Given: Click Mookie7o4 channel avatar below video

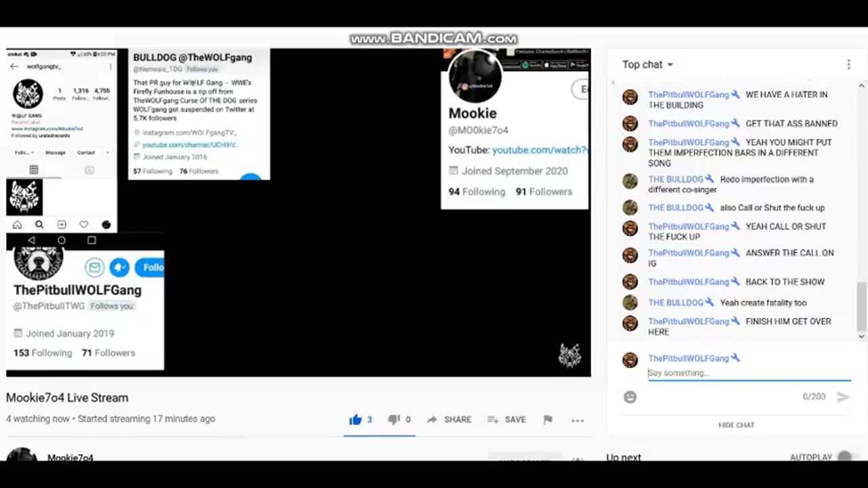Looking at the screenshot, I should 22,455.
